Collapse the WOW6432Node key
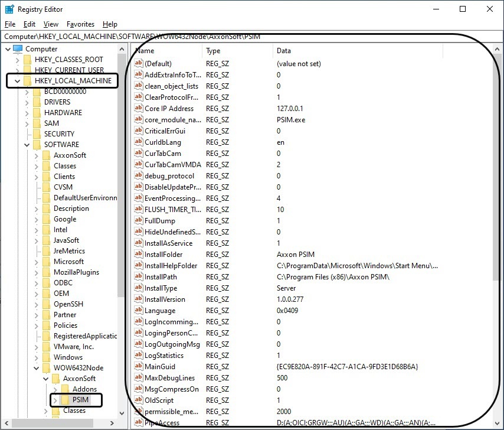 [x=37, y=368]
